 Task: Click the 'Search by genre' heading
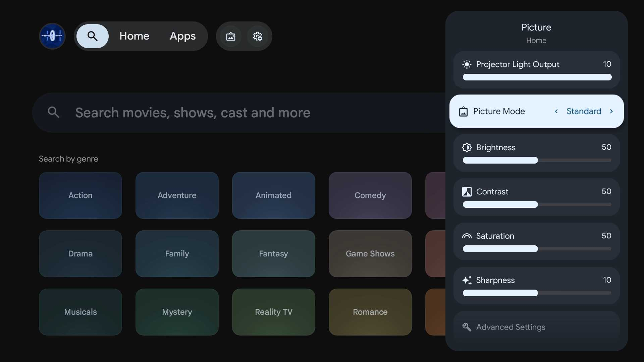68,159
